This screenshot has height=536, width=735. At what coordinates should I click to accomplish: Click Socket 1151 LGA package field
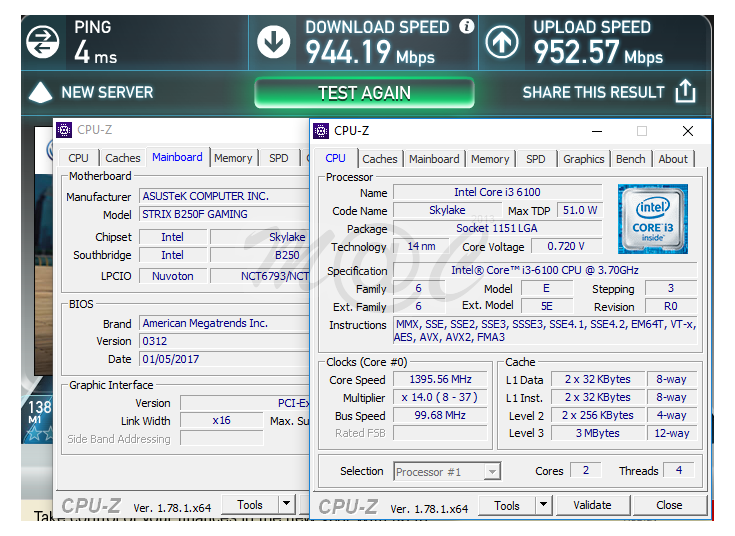497,228
